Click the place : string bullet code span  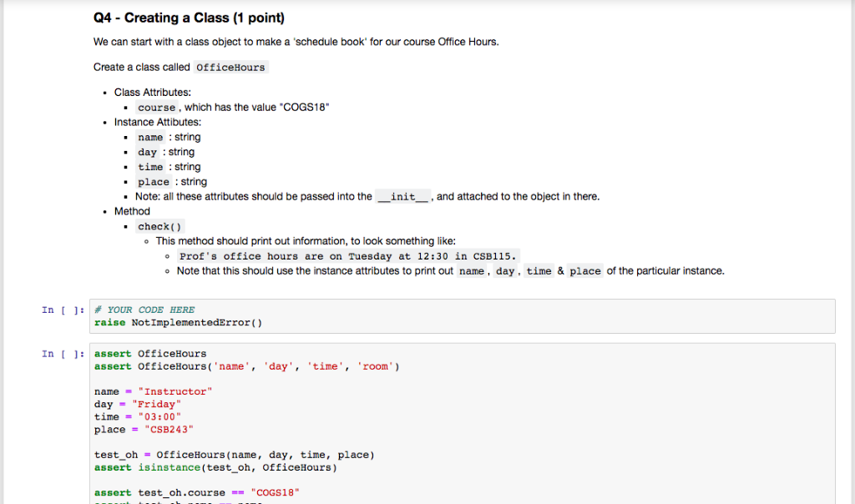154,181
